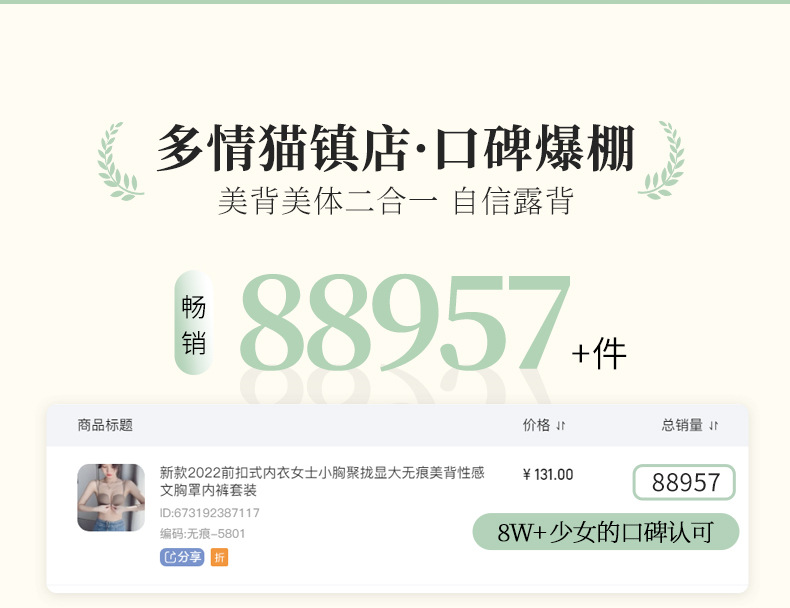790x608 pixels.
Task: Click the 畅销 vertical pill label
Action: click(193, 322)
